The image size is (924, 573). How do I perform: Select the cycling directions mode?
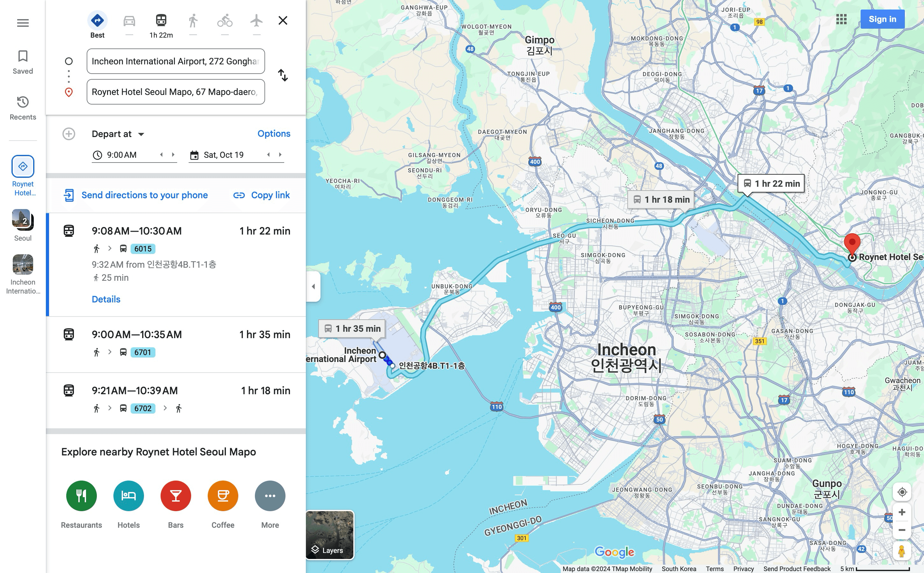(x=225, y=21)
